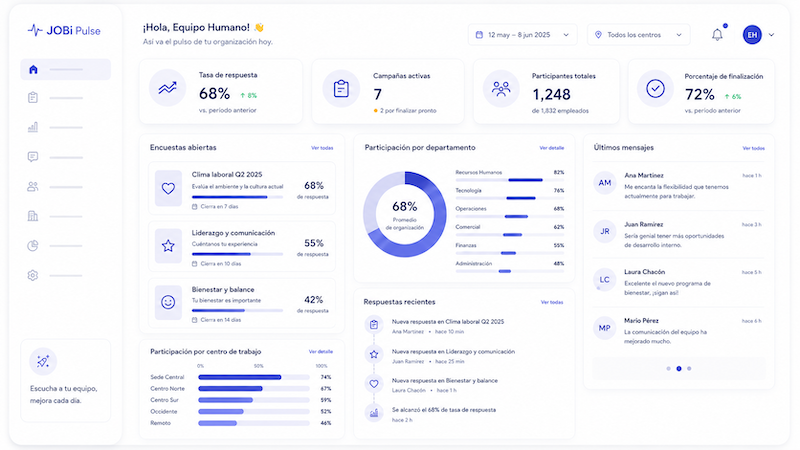
Task: Click the 1,248 participantes totales value
Action: pos(552,94)
